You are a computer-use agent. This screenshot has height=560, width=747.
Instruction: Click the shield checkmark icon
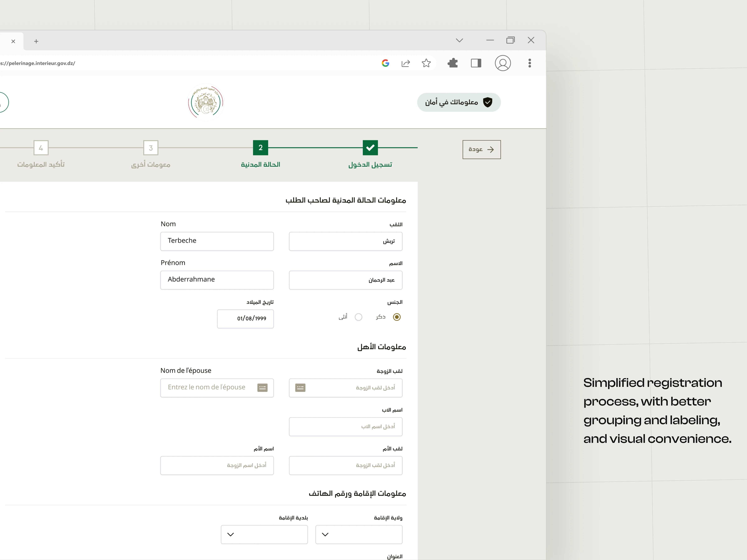pos(487,102)
